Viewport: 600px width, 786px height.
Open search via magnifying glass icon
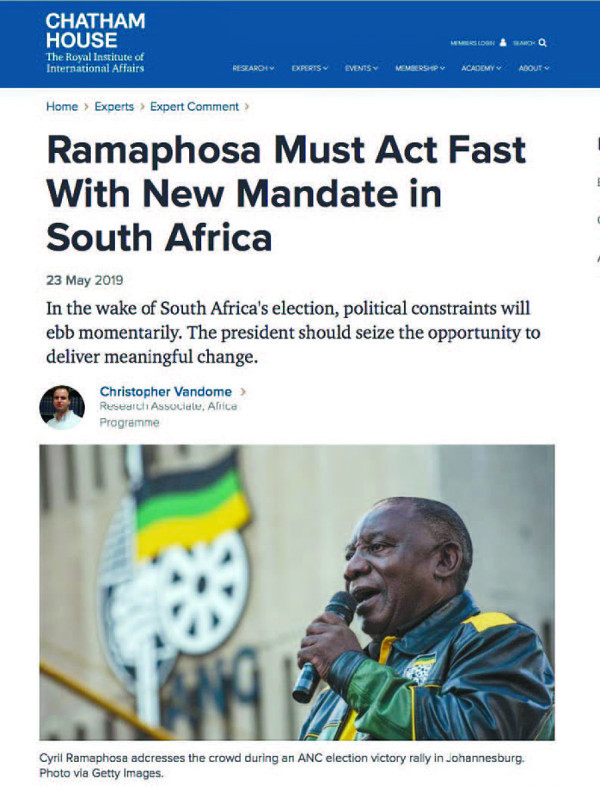tap(542, 43)
